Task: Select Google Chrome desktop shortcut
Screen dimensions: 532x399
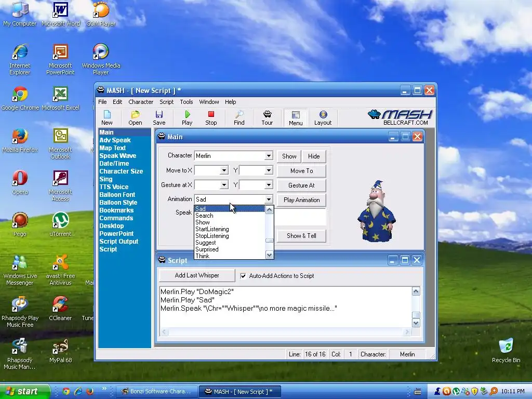Action: click(20, 98)
